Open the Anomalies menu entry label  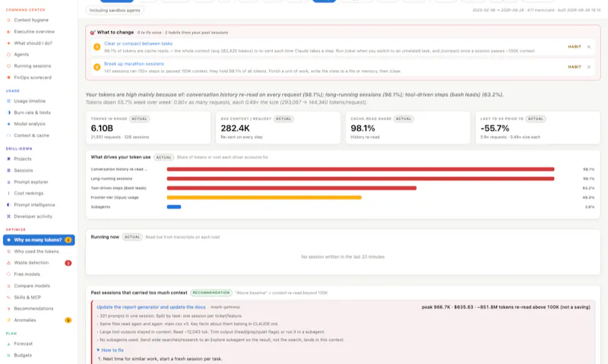click(25, 320)
